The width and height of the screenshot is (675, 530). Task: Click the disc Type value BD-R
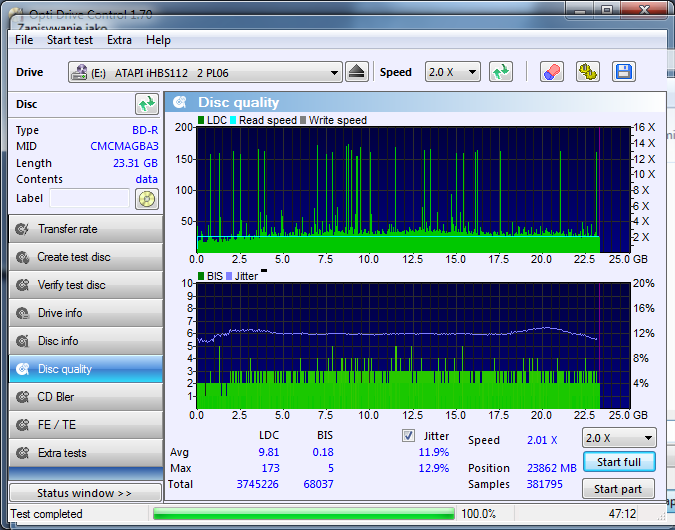coord(145,130)
